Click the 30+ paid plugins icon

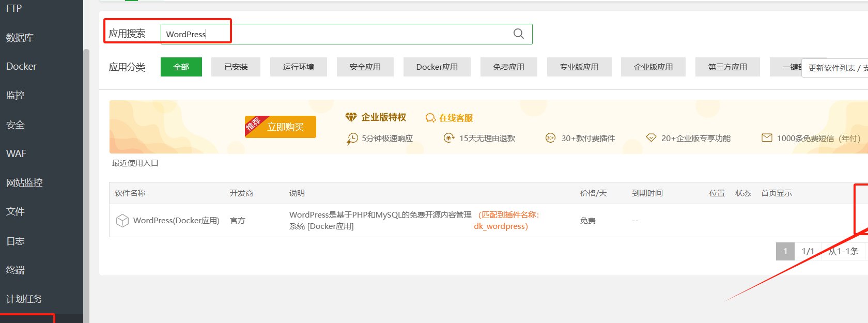pos(550,138)
